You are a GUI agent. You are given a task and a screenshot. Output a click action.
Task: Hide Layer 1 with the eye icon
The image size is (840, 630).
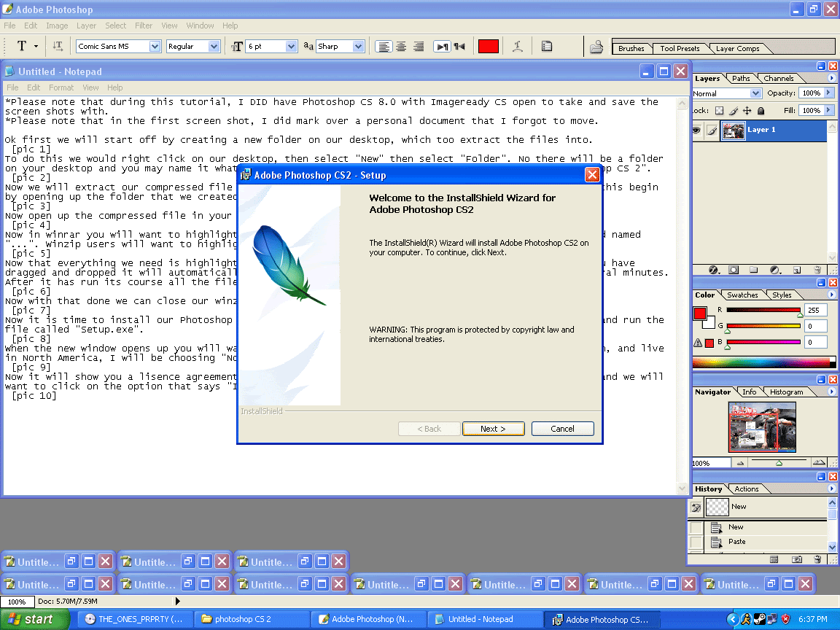point(696,131)
